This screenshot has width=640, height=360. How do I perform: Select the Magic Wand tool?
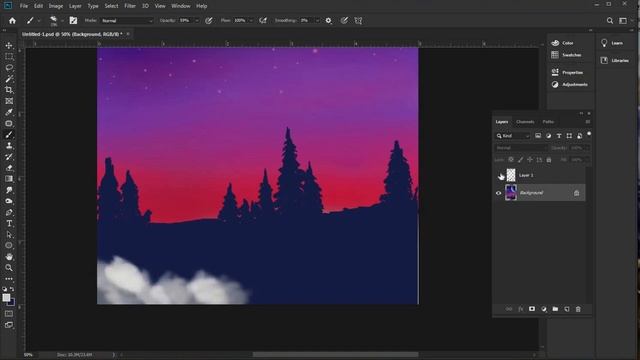tap(9, 78)
